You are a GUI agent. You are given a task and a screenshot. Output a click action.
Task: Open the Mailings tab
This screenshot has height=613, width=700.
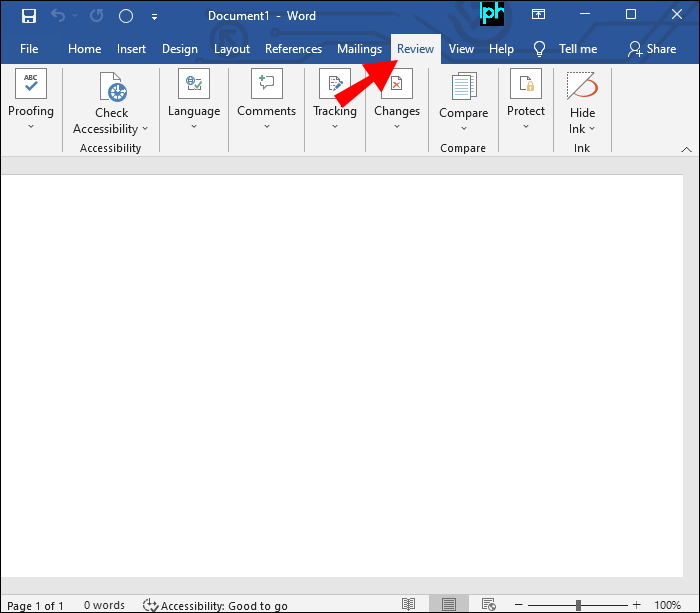(359, 49)
